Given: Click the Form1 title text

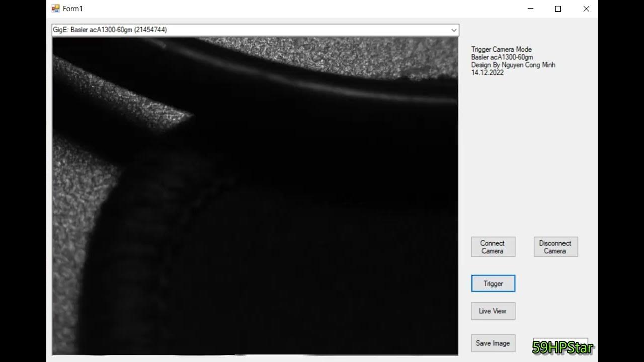Looking at the screenshot, I should [x=73, y=9].
